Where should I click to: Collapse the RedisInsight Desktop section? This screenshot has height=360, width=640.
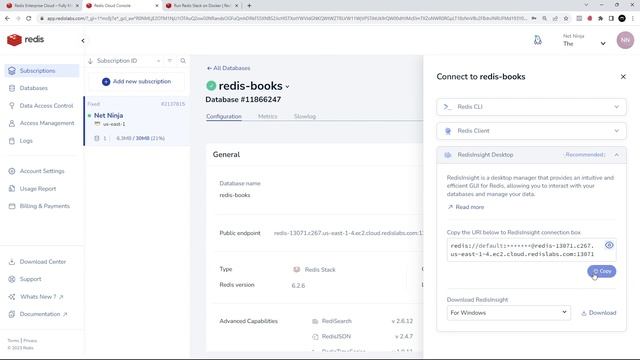[x=531, y=155]
